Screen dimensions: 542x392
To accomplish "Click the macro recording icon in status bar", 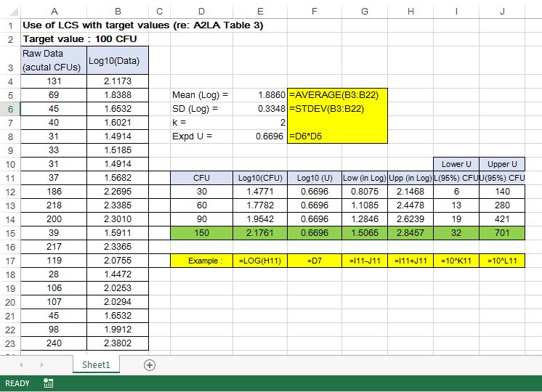I will [x=48, y=383].
